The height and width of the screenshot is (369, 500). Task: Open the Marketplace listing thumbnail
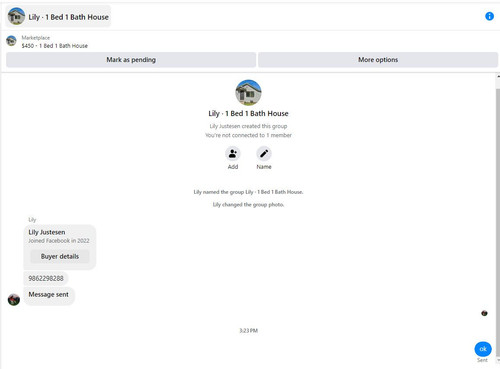point(11,41)
